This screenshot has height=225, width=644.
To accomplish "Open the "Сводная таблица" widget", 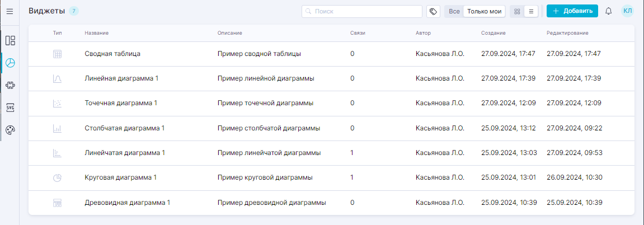I will coord(112,54).
